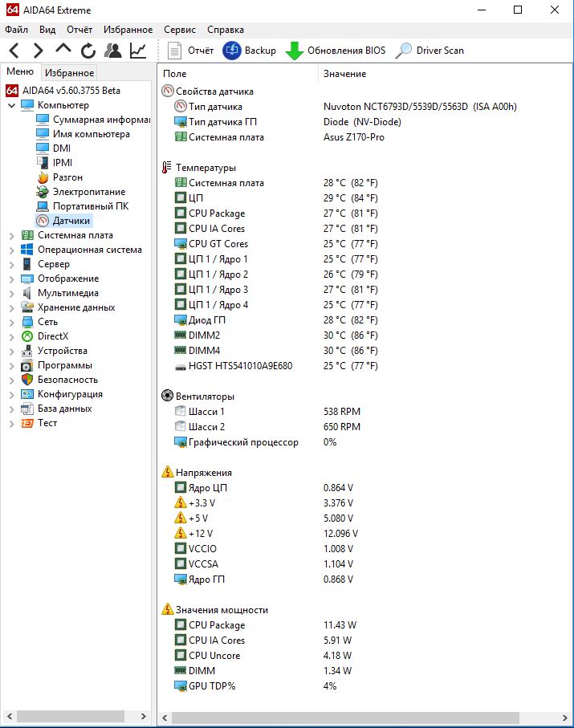The height and width of the screenshot is (728, 574).
Task: Click the Безопасность shield icon
Action: pyautogui.click(x=27, y=380)
